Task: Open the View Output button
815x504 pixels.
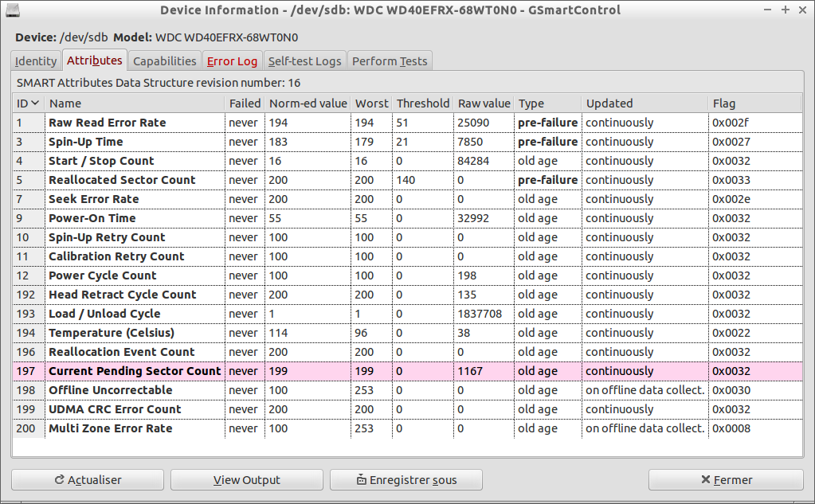Action: pos(247,479)
